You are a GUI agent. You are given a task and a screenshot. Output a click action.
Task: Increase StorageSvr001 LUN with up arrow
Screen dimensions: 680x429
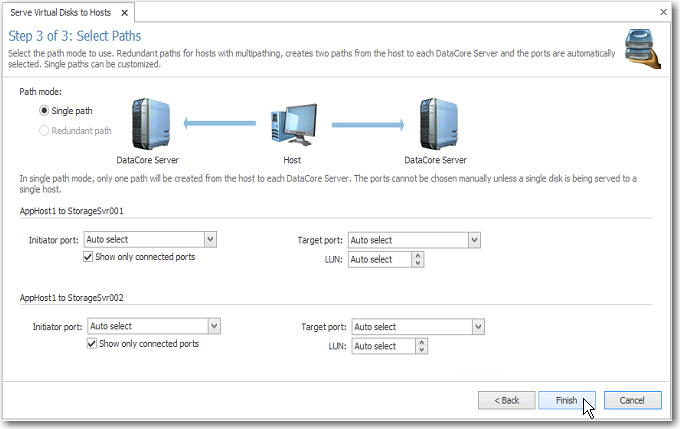[x=417, y=256]
